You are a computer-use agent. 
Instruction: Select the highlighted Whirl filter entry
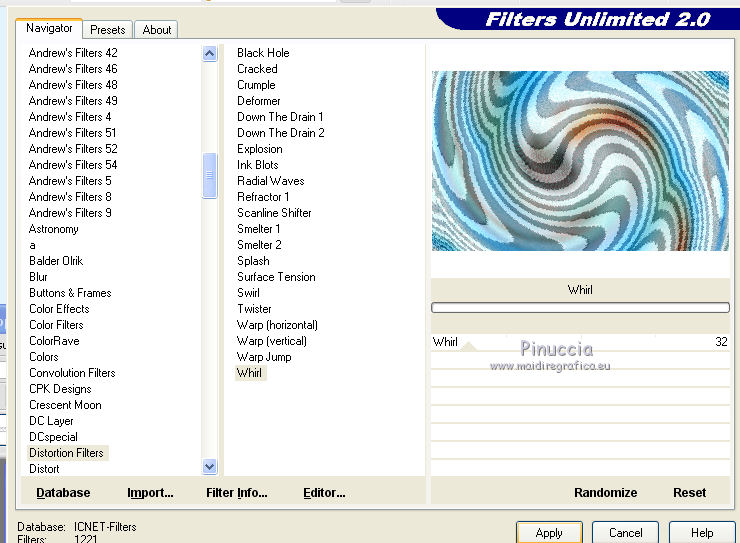pyautogui.click(x=250, y=373)
